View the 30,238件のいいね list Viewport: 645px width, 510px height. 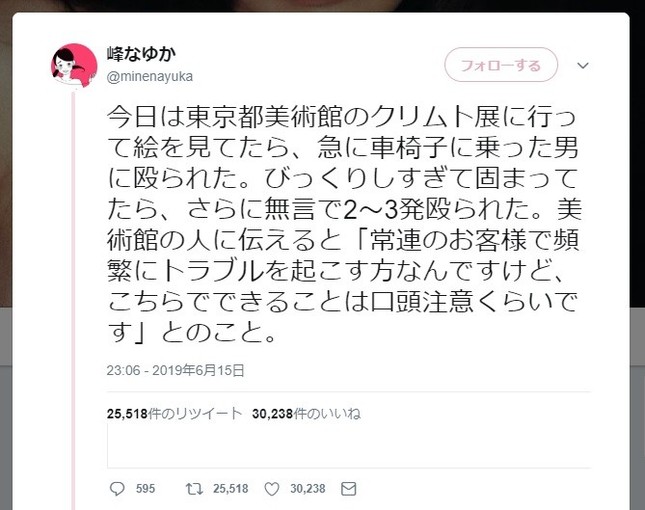coord(306,413)
